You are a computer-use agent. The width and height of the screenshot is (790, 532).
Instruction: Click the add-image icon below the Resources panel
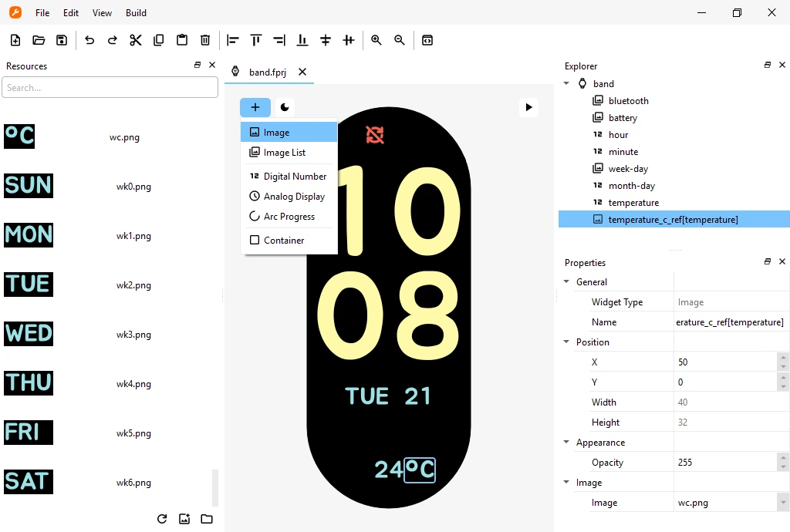184,519
